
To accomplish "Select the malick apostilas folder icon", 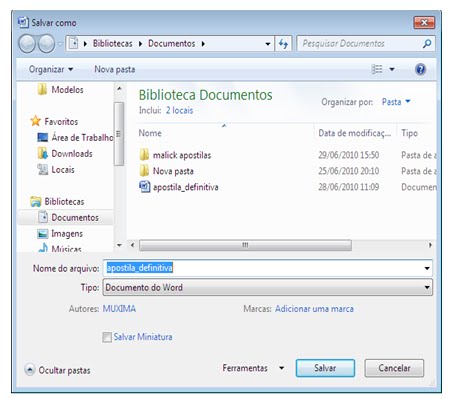I will point(144,155).
